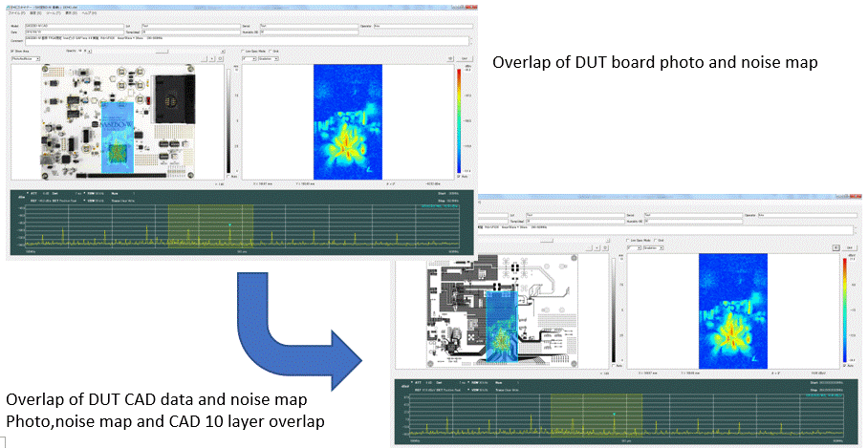Open the Gradation dropdown in lower window
868x448 pixels.
(x=653, y=247)
